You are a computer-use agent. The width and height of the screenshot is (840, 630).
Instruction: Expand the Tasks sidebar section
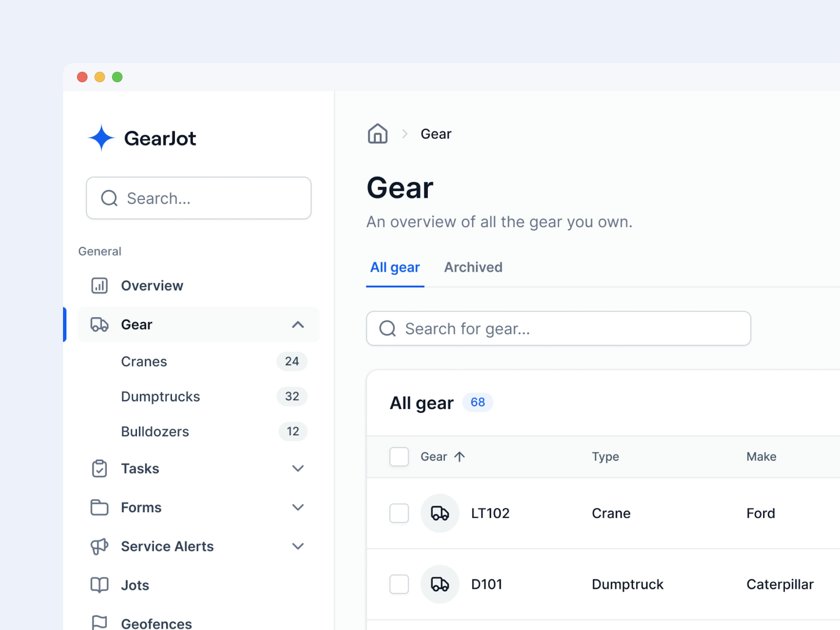(298, 468)
